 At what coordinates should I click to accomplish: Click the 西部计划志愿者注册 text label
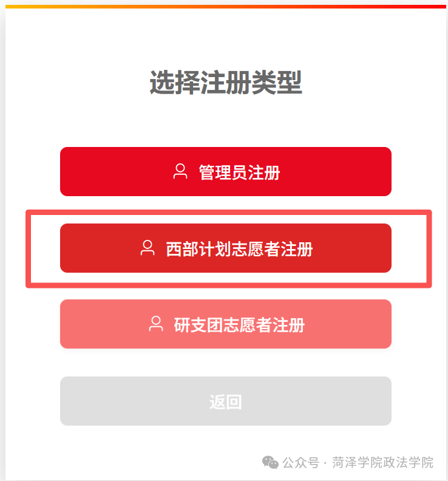239,249
